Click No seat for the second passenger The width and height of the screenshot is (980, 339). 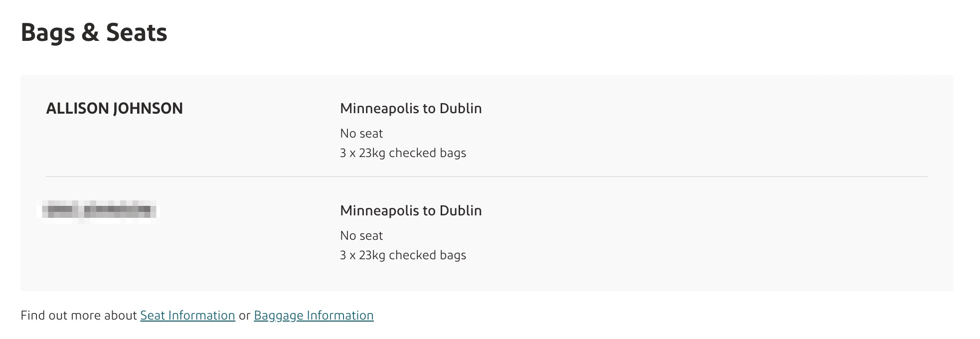click(x=361, y=235)
